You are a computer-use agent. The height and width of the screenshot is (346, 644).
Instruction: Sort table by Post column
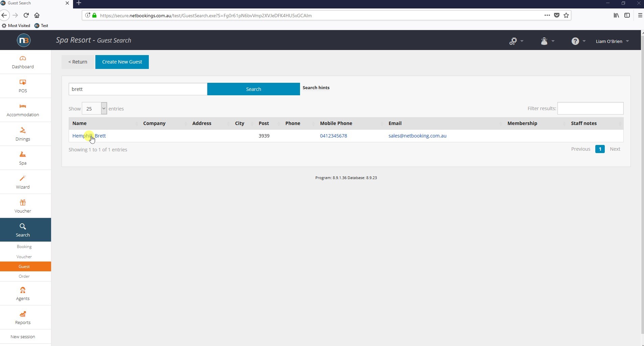269,123
